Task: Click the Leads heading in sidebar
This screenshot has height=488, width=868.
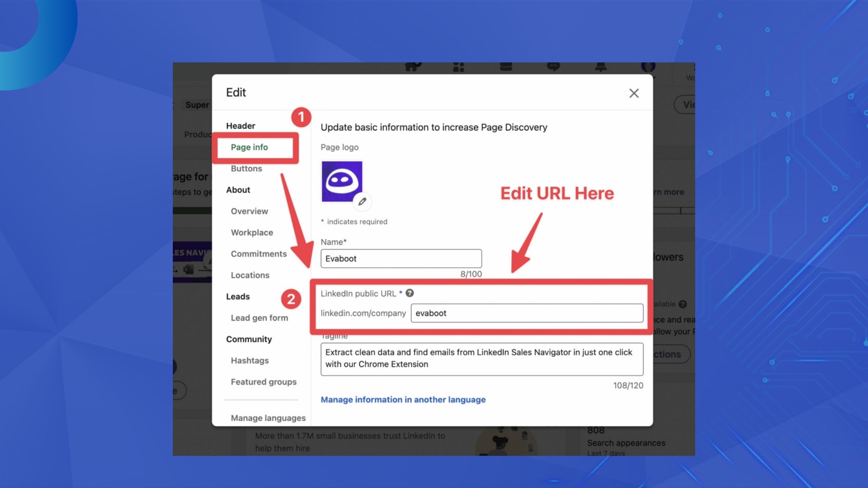Action: point(238,296)
